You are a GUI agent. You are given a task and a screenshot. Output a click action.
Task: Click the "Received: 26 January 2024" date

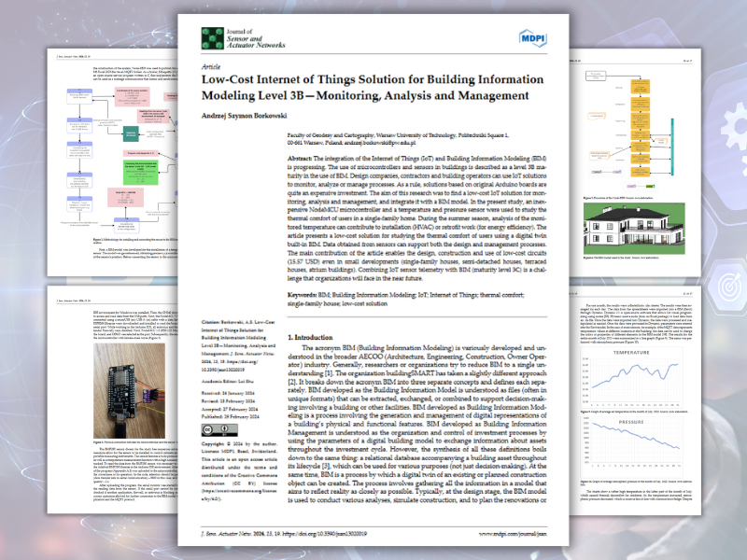[228, 393]
